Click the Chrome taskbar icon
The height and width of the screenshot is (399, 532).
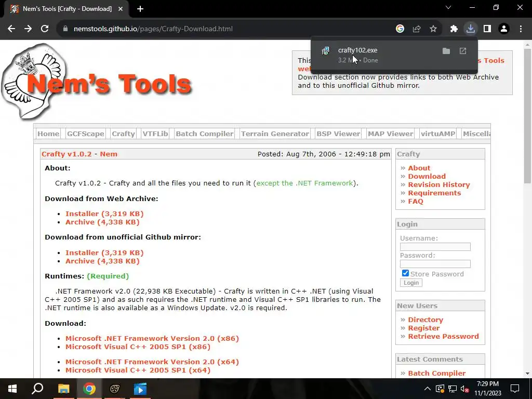pos(89,389)
